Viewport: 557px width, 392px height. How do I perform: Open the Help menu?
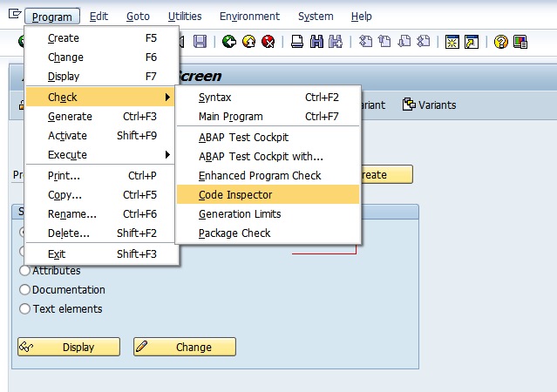coord(361,17)
